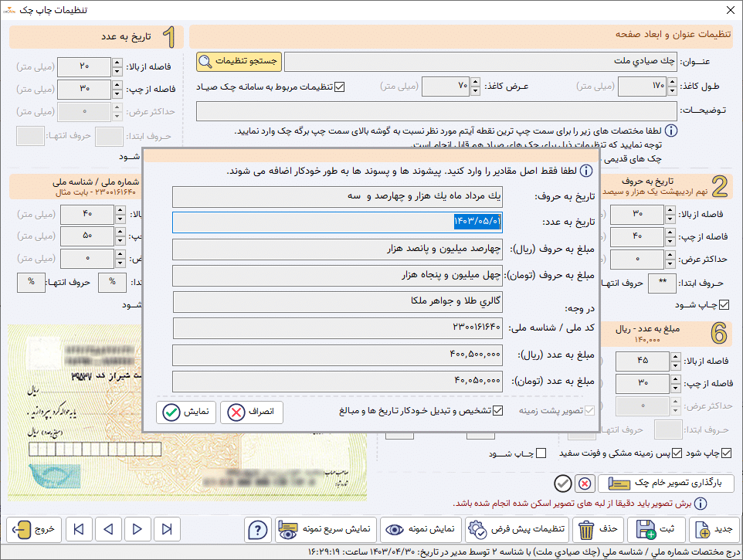This screenshot has height=560, width=743.
Task: Click the grey checkmark confirm image icon
Action: click(563, 484)
